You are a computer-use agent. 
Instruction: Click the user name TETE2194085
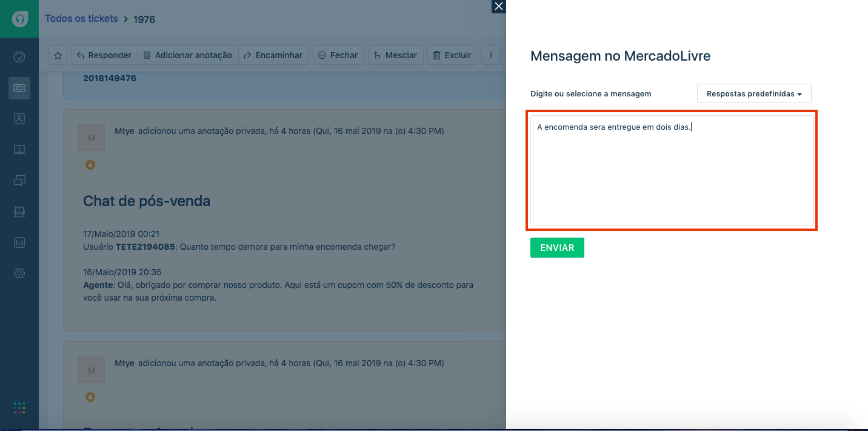145,247
